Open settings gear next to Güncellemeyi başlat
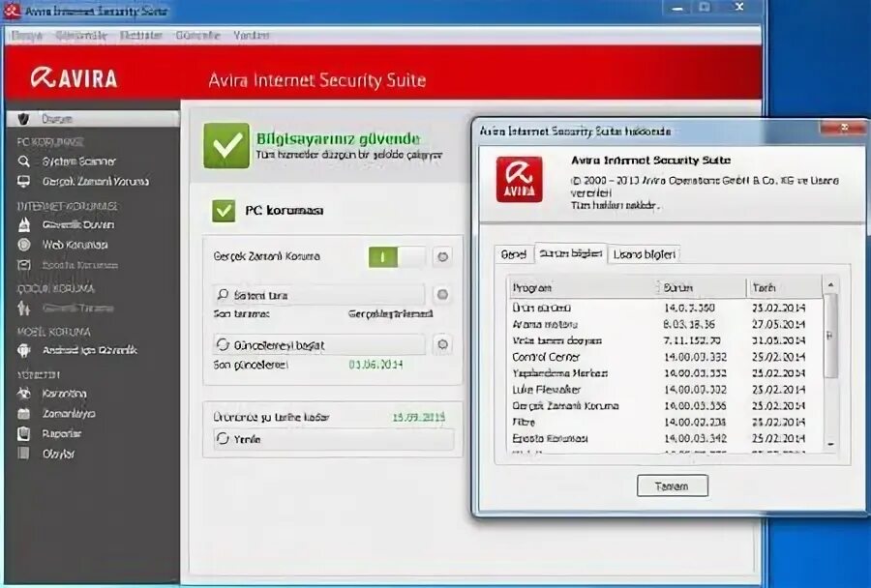The width and height of the screenshot is (871, 588). tap(442, 345)
